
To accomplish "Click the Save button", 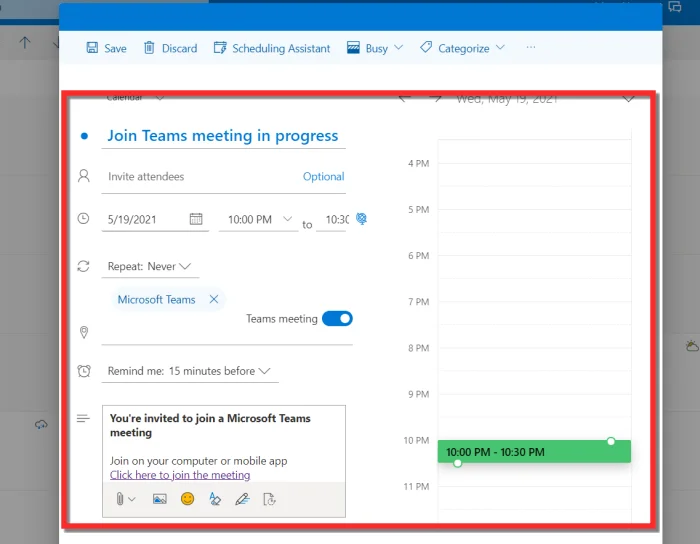I will click(106, 48).
